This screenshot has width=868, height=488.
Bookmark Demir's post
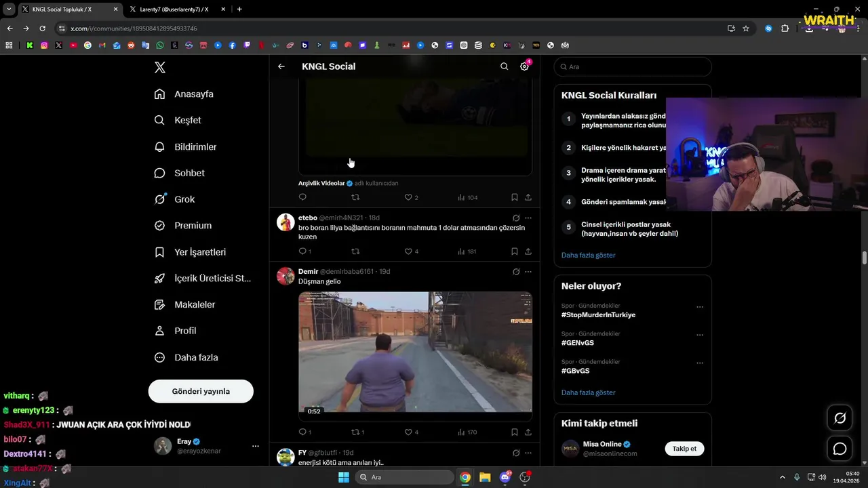[515, 432]
